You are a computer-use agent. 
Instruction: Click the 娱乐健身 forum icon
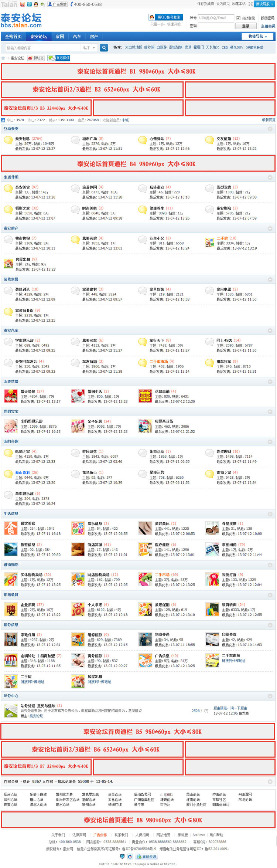pos(78,528)
